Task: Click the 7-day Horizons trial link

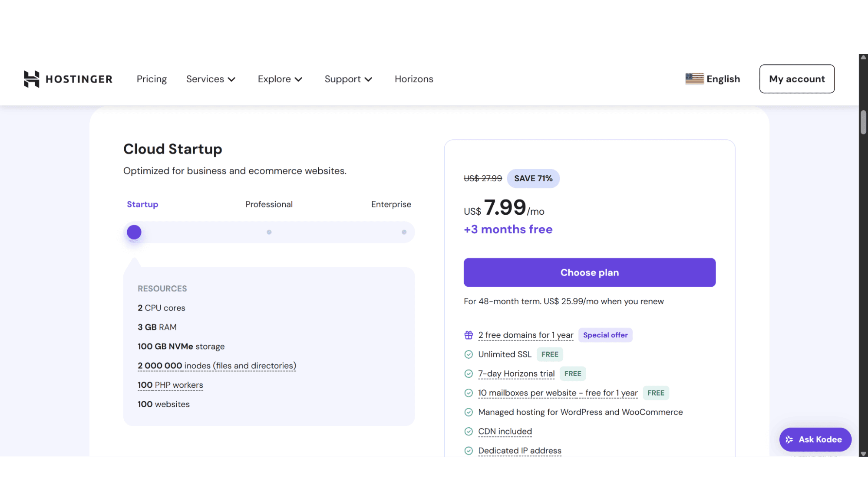Action: coord(516,373)
